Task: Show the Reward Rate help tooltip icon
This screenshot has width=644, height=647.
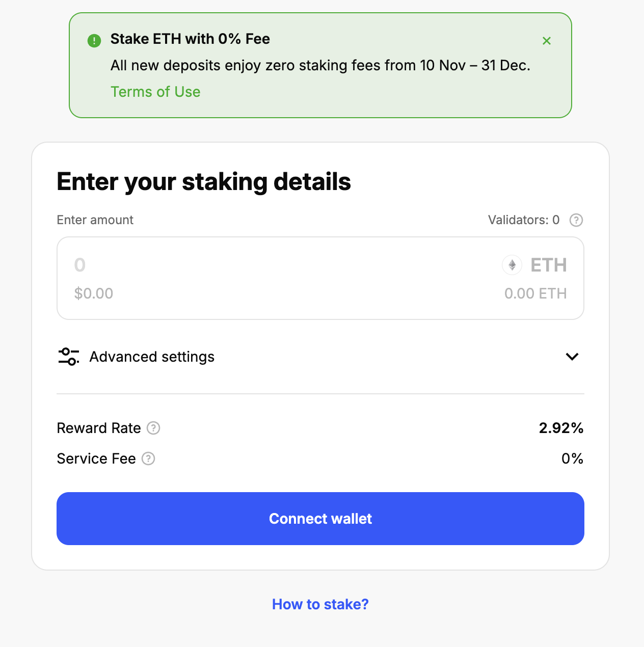Action: (153, 428)
